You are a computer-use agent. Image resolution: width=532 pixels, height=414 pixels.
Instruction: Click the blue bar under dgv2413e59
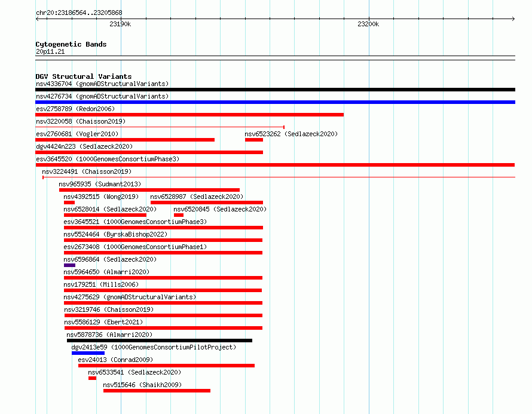click(x=88, y=353)
